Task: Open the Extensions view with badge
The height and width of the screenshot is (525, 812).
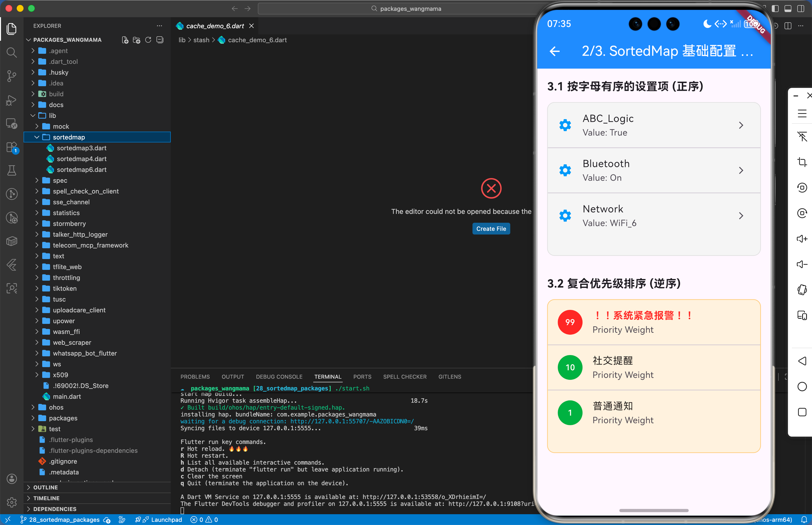Action: (x=12, y=147)
